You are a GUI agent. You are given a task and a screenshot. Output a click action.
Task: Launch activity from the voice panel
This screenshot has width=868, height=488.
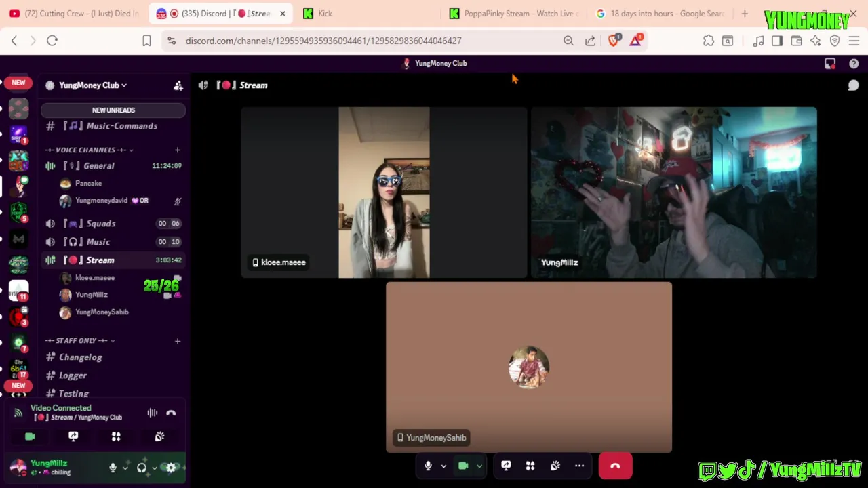tap(116, 436)
